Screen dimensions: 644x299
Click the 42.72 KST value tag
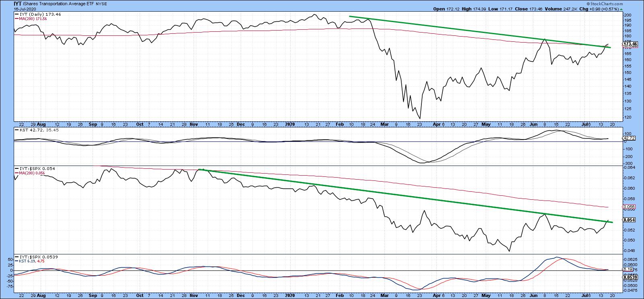629,138
